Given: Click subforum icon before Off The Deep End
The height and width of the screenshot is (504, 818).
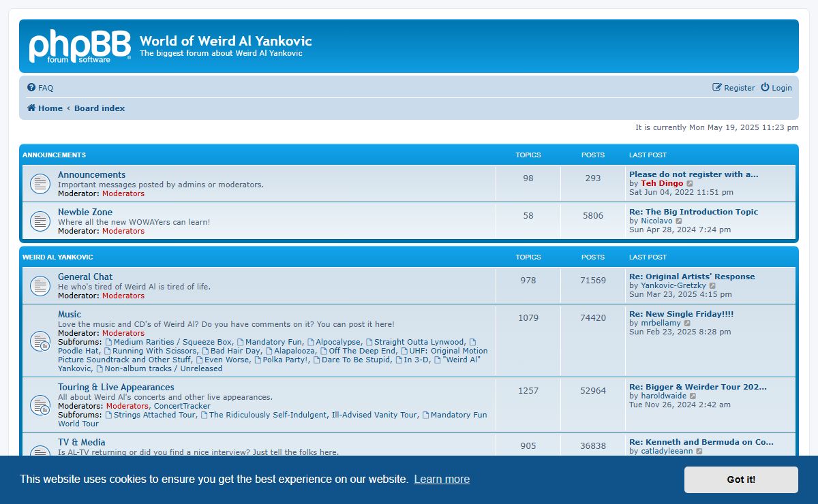Looking at the screenshot, I should click(x=324, y=351).
